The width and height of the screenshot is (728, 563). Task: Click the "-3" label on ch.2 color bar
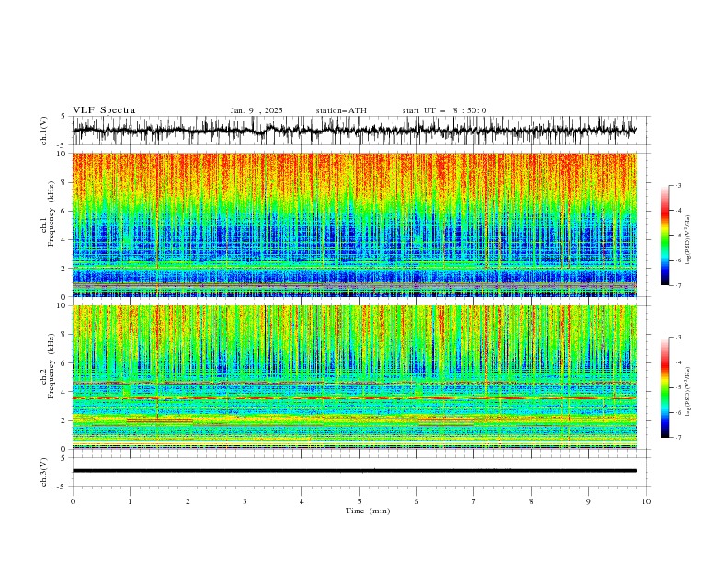pyautogui.click(x=678, y=338)
